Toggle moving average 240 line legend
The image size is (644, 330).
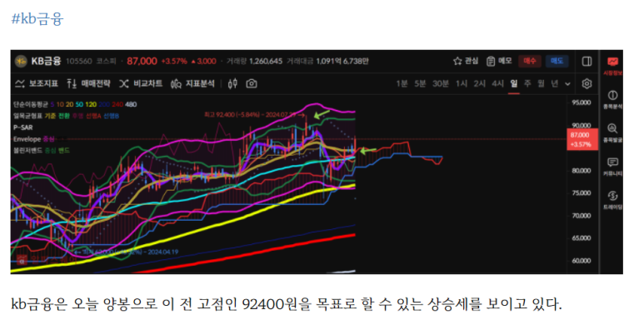[x=117, y=104]
